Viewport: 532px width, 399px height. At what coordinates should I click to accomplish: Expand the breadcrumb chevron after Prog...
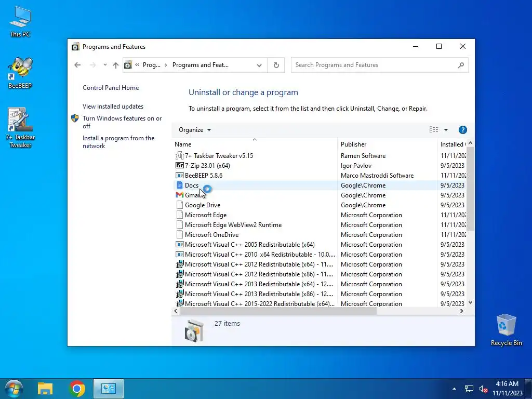[x=166, y=65]
